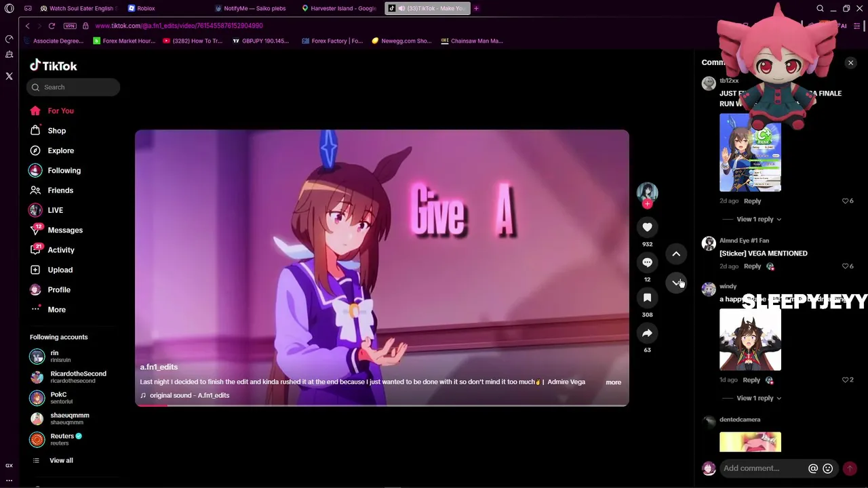The image size is (868, 488).
Task: Reply to windy's comment
Action: pos(751,380)
